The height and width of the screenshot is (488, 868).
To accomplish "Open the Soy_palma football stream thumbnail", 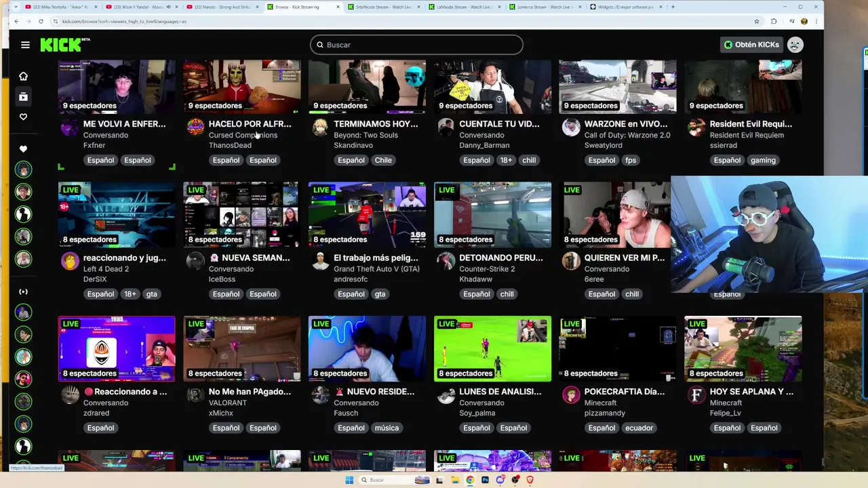I will click(492, 348).
